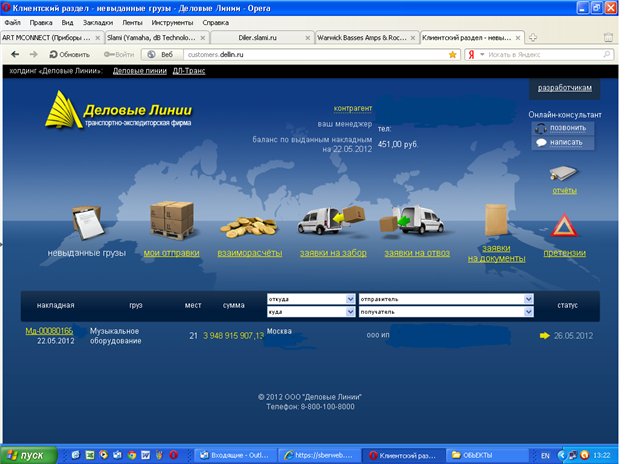Click the Деловые Линии yellow logo

[118, 110]
